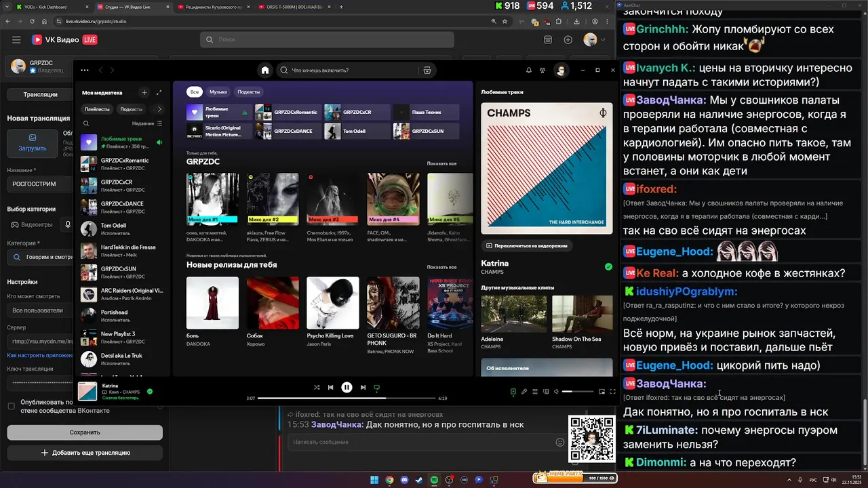Open the Spotify profile avatar menu

561,70
